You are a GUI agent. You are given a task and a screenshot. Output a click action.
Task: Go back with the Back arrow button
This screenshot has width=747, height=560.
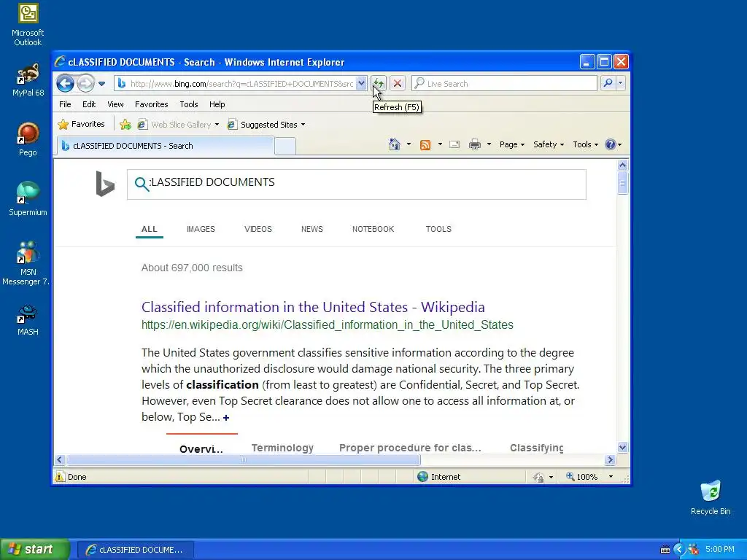point(65,83)
